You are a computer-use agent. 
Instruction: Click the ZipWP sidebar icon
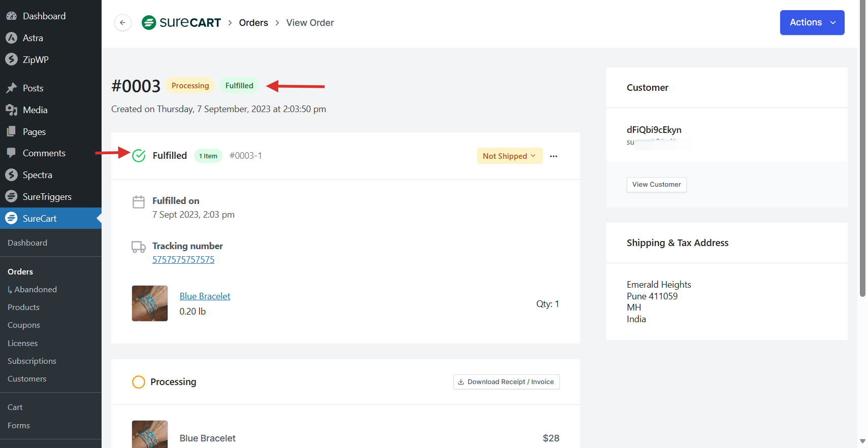pyautogui.click(x=11, y=60)
